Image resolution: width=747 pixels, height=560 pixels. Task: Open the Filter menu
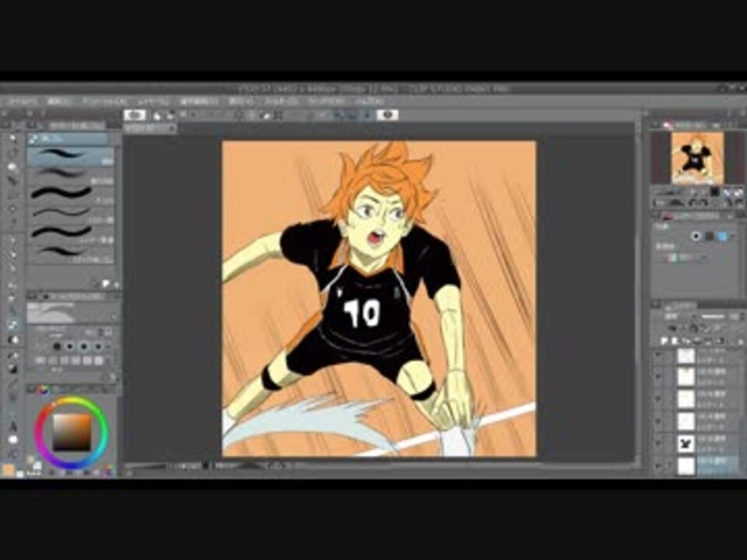coord(281,101)
